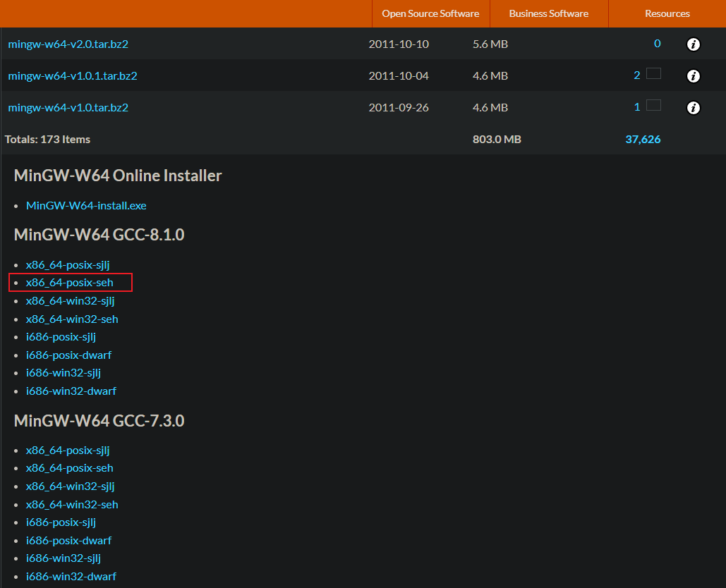Open info icon for mingw-w64-v2.0.tar.bz2
This screenshot has height=588, width=726.
point(693,44)
